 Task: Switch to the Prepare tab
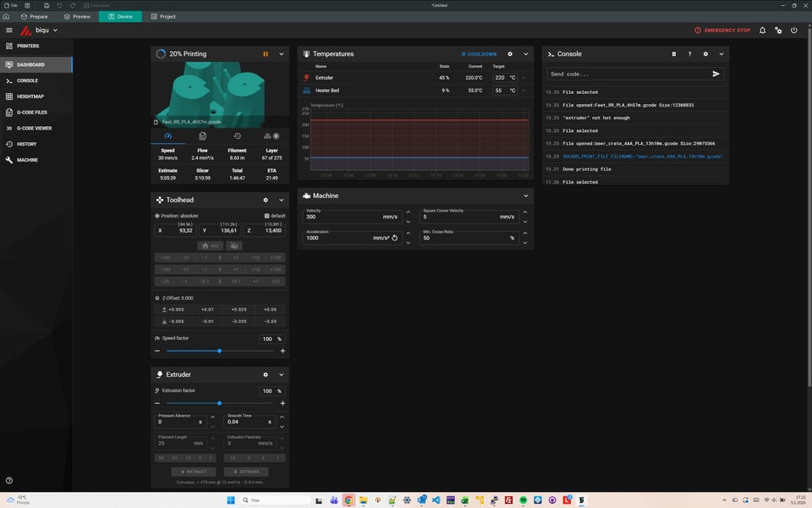coord(35,16)
